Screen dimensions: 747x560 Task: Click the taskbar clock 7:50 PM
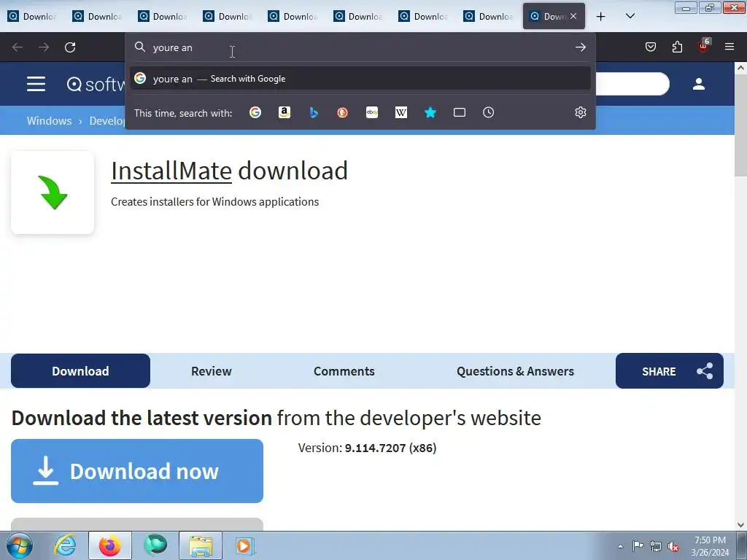click(x=711, y=540)
